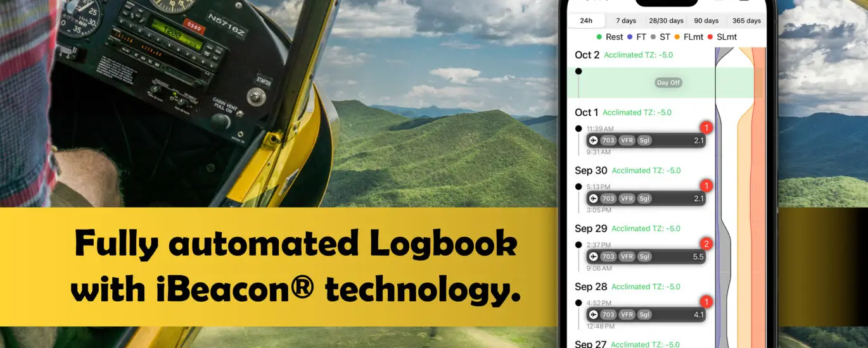
Task: Tap the Sgl tag on Sep 29 flight
Action: [x=644, y=257]
